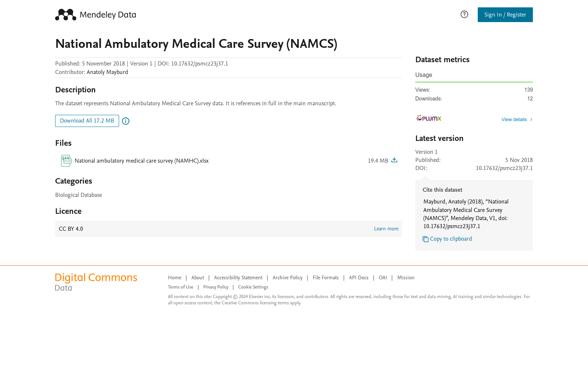Open contributor Anatoly Mayburd link
Image resolution: width=588 pixels, height=368 pixels.
click(107, 72)
